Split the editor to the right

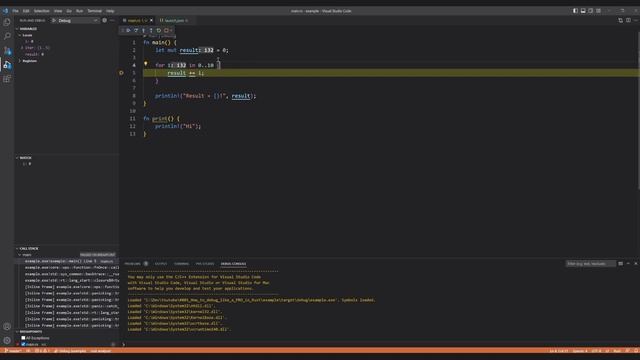click(628, 20)
